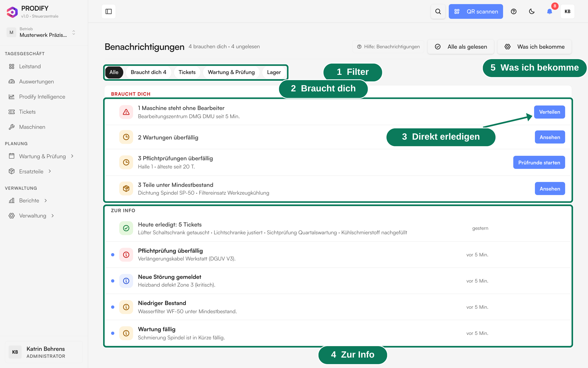The image size is (588, 368).
Task: Select the Tickets filter tab
Action: [187, 72]
